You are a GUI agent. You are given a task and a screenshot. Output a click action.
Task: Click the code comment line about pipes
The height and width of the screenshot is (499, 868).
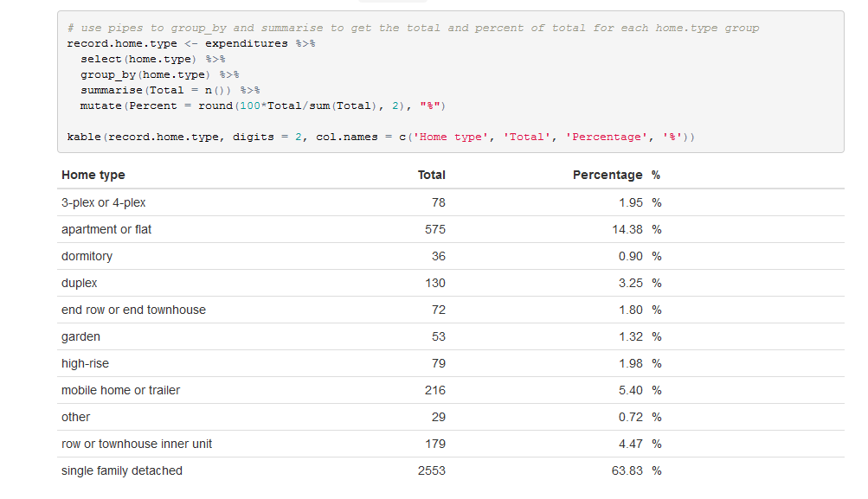click(x=413, y=29)
